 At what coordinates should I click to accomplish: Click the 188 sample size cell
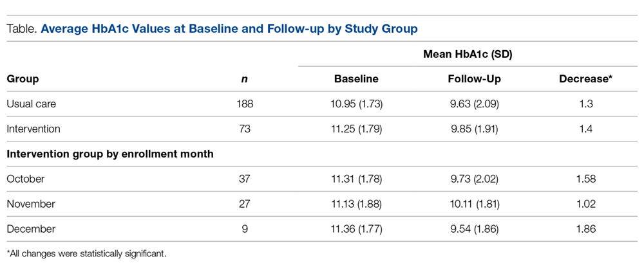pyautogui.click(x=245, y=104)
